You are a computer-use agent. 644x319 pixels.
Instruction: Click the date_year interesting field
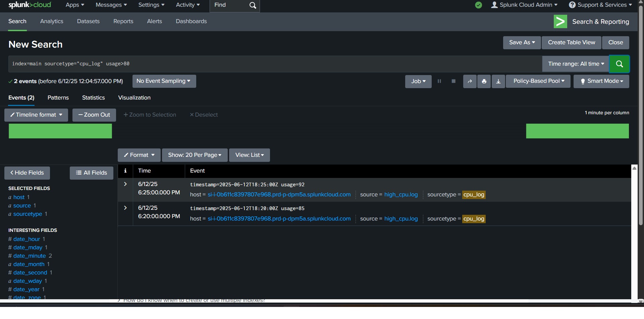26,290
